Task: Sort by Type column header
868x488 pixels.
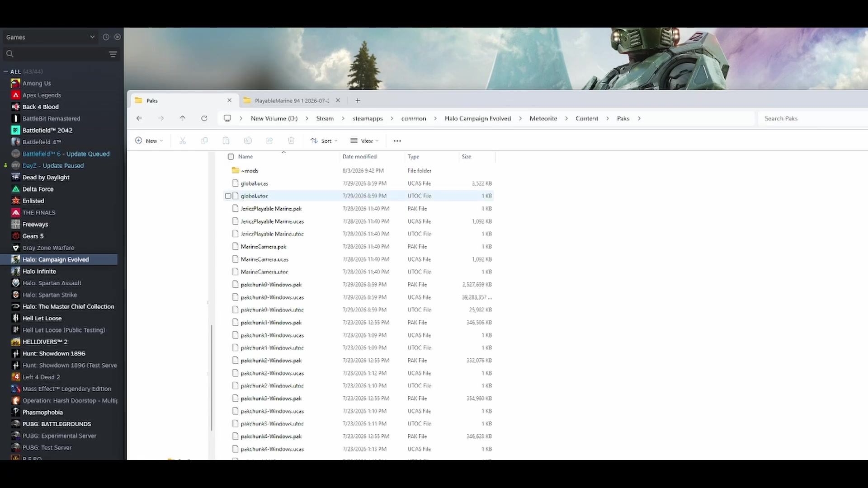Action: [413, 156]
